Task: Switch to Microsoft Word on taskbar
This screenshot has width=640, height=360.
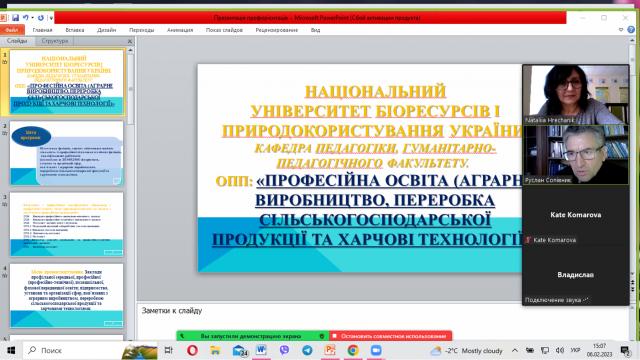Action: click(261, 351)
